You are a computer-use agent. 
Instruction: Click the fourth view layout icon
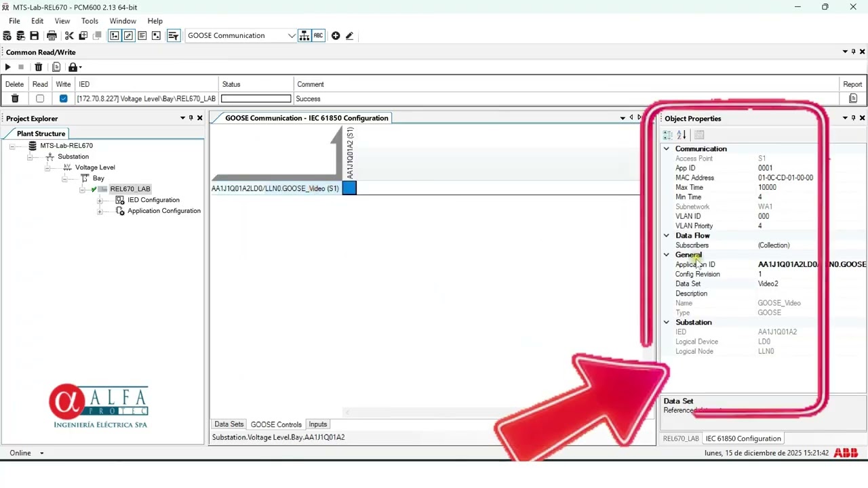click(x=156, y=36)
